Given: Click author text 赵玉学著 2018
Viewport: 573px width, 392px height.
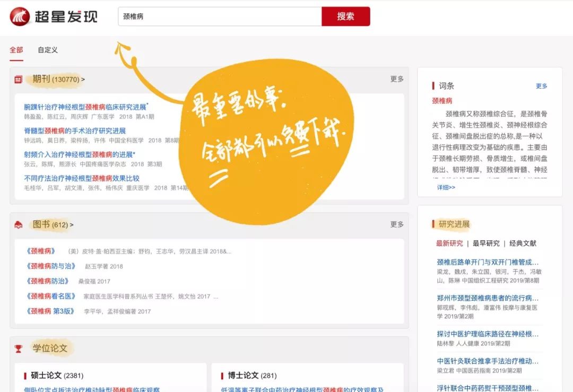Looking at the screenshot, I should 104,266.
